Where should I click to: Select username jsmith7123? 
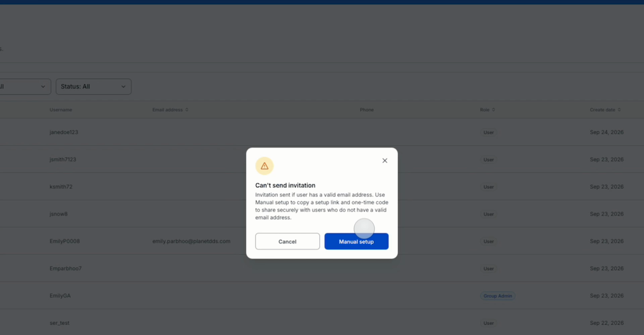(x=63, y=159)
